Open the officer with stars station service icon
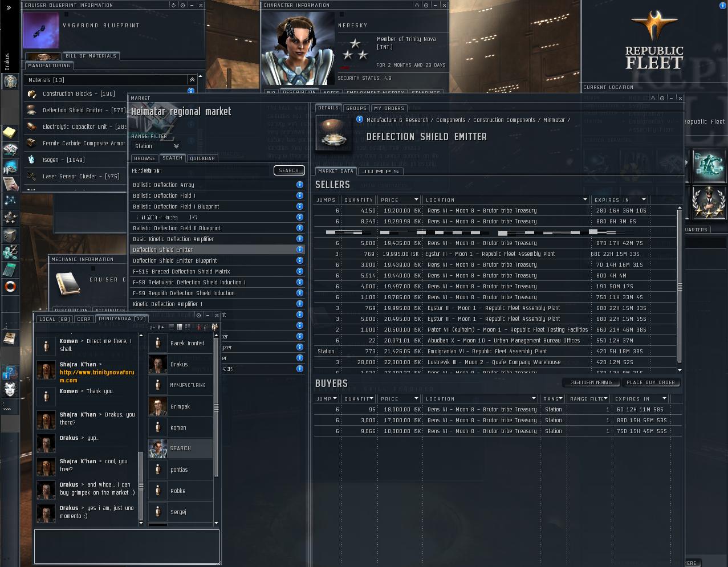Screen dimensions: 728x567 tap(709, 202)
